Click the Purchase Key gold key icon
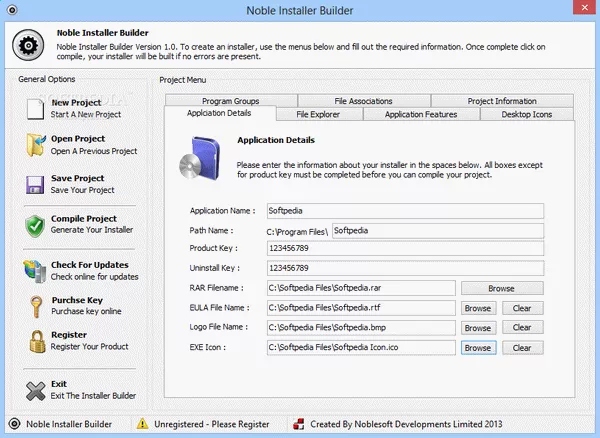 (x=37, y=306)
